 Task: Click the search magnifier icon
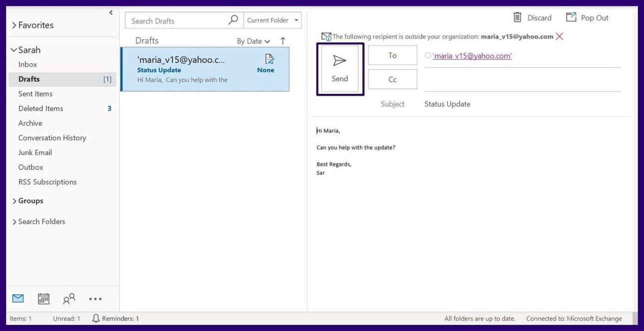coord(233,20)
